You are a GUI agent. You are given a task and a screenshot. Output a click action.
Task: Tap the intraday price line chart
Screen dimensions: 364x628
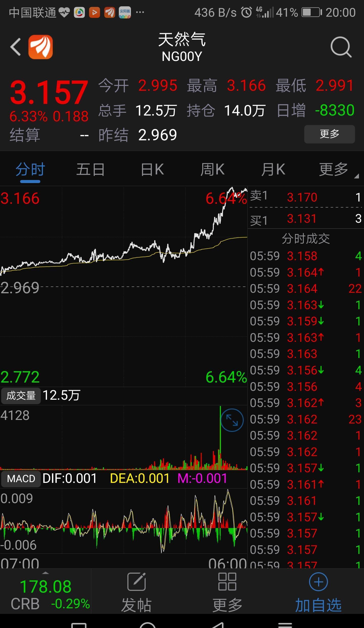[124, 286]
